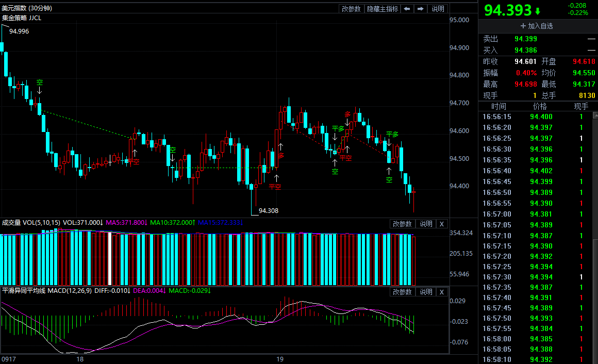The width and height of the screenshot is (598, 364).
Task: Click the 集金策略 JJCL indicator label
Action: point(22,18)
